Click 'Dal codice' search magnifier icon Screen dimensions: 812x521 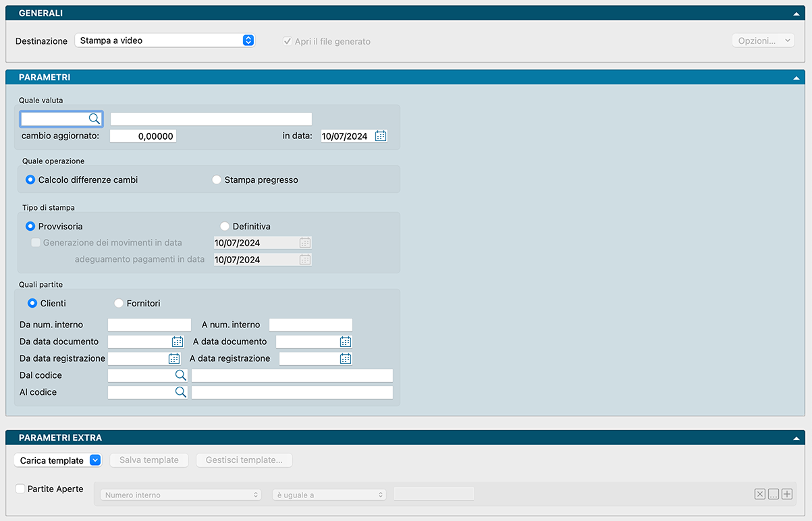pos(181,375)
